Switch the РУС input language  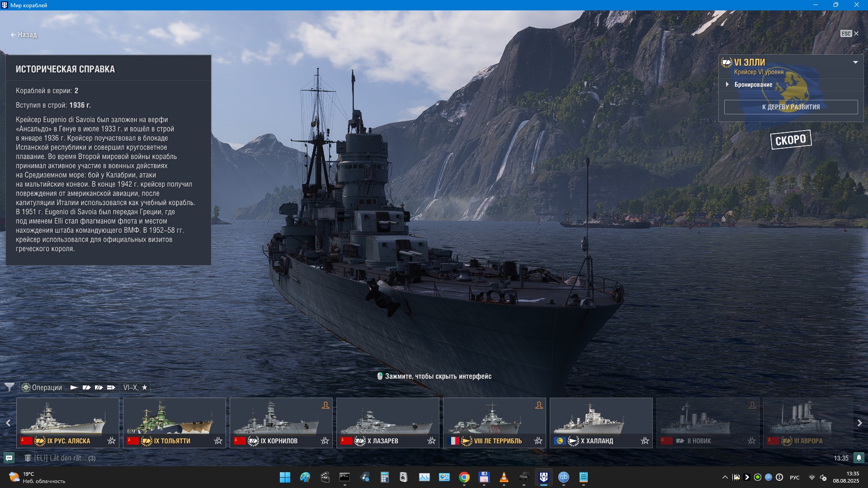click(795, 478)
